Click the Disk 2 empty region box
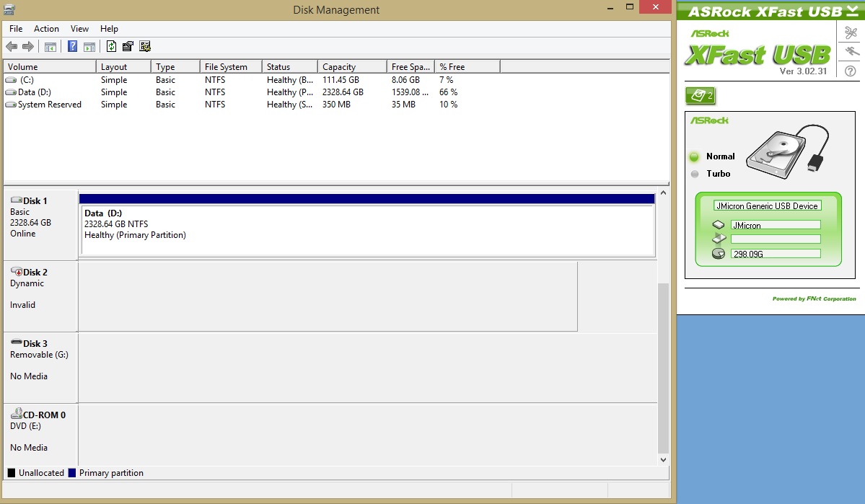 [x=328, y=296]
